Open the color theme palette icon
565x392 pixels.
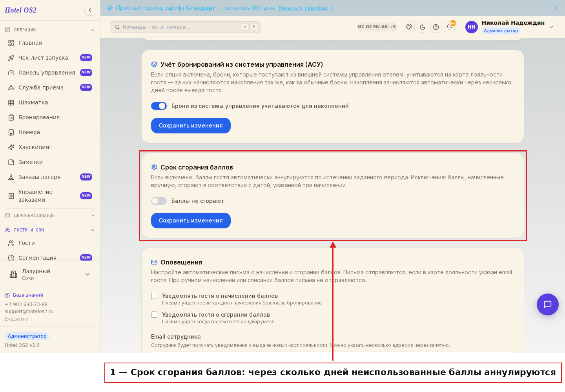click(x=409, y=27)
